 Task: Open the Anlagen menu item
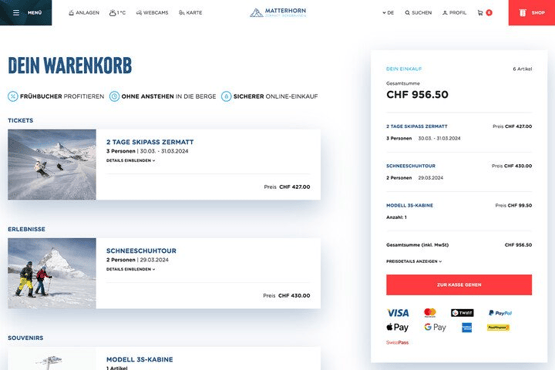click(x=84, y=13)
